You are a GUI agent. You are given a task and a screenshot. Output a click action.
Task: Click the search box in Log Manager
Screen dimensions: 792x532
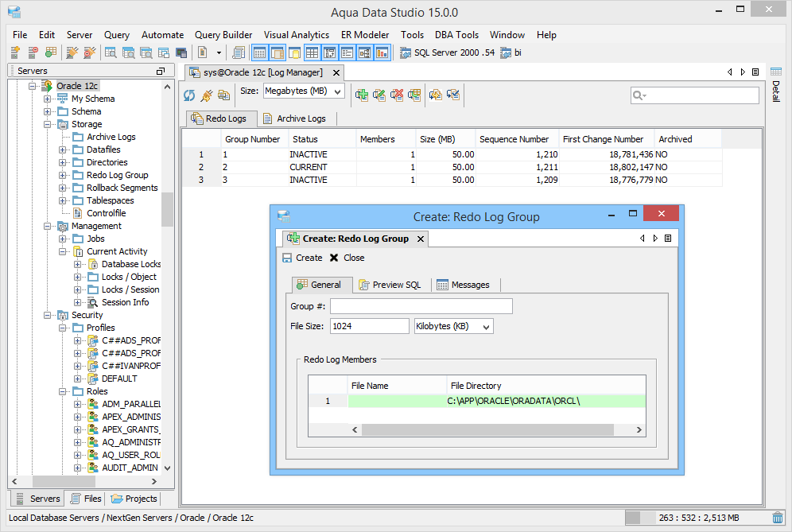click(694, 95)
